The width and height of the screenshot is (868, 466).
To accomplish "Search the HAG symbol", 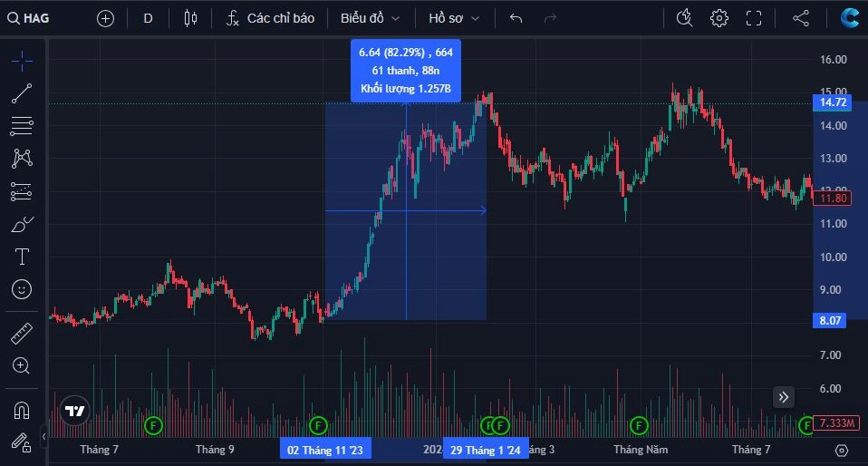I will click(x=29, y=18).
